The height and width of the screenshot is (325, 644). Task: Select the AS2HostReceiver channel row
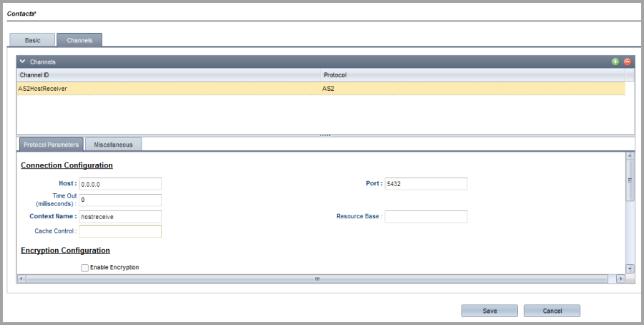321,88
